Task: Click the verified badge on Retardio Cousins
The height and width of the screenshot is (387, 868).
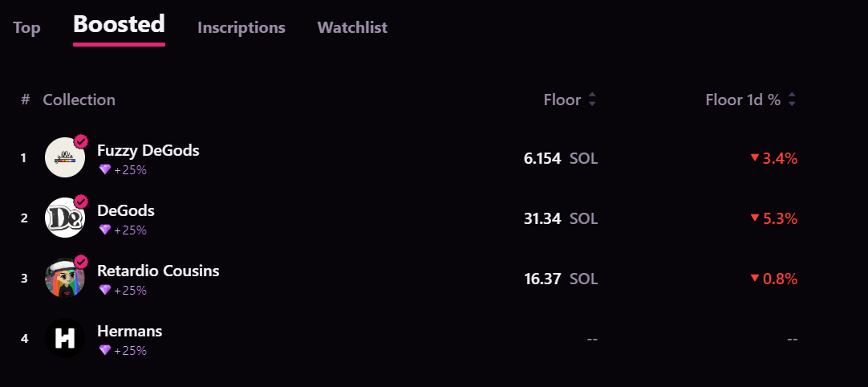Action: tap(80, 262)
